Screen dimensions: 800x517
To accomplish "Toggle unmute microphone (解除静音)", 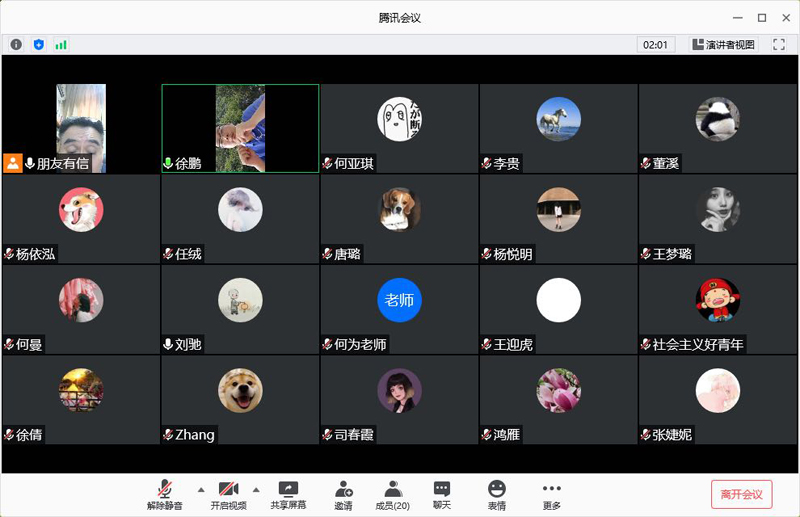I will [x=165, y=495].
